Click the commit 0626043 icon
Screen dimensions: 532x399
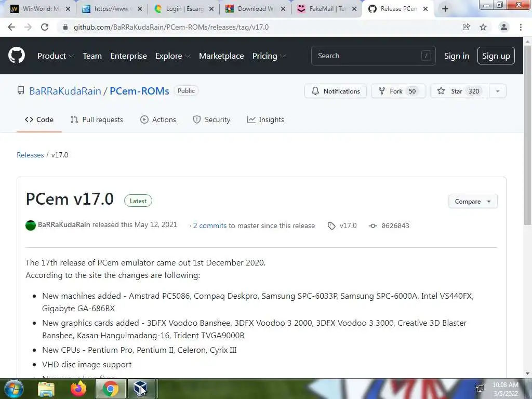(x=373, y=226)
